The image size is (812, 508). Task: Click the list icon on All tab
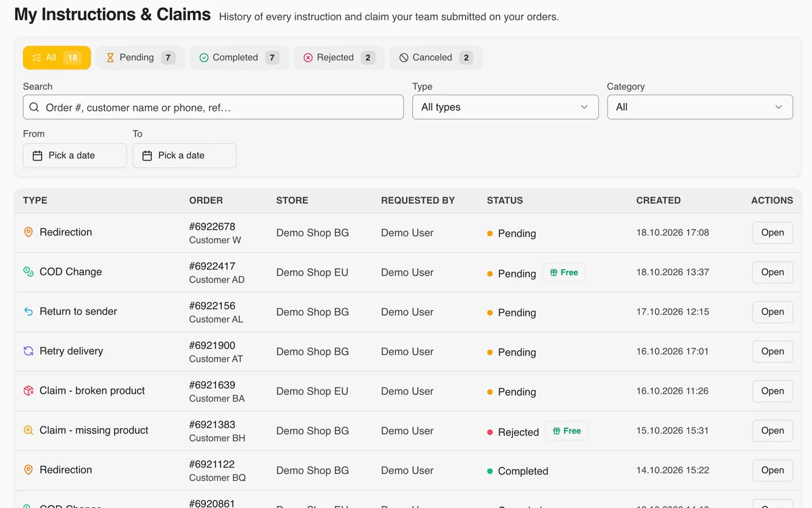(x=37, y=58)
